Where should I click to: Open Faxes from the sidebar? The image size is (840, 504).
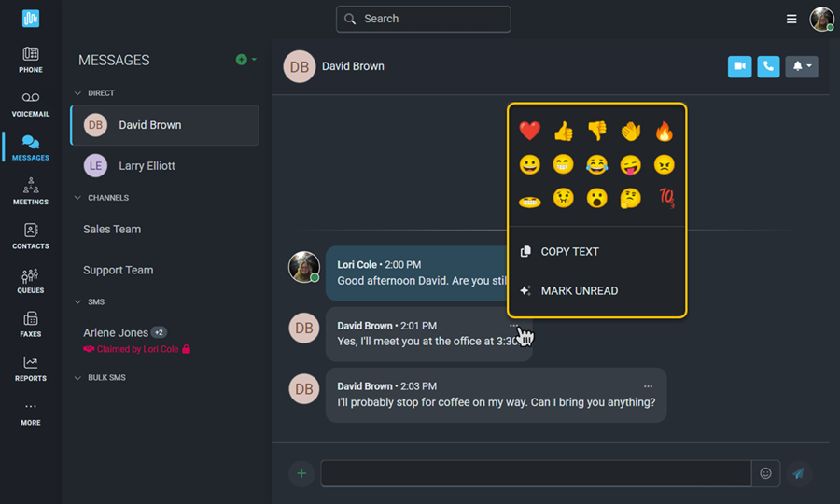click(31, 324)
